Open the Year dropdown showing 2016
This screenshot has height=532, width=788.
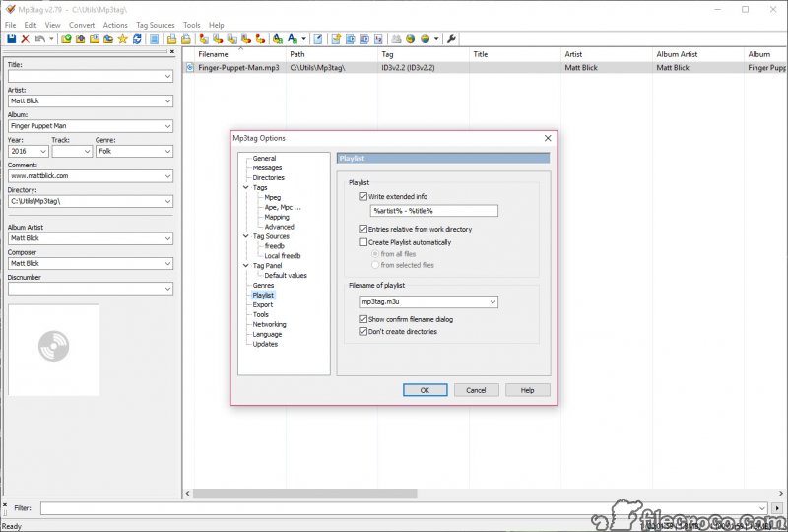(x=43, y=152)
